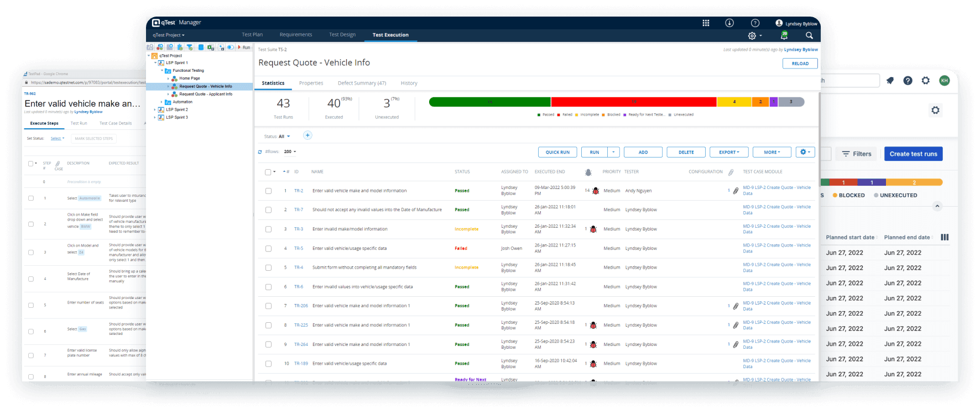Tick the checkbox for TR-5 row
This screenshot has height=409, width=980.
pos(268,249)
